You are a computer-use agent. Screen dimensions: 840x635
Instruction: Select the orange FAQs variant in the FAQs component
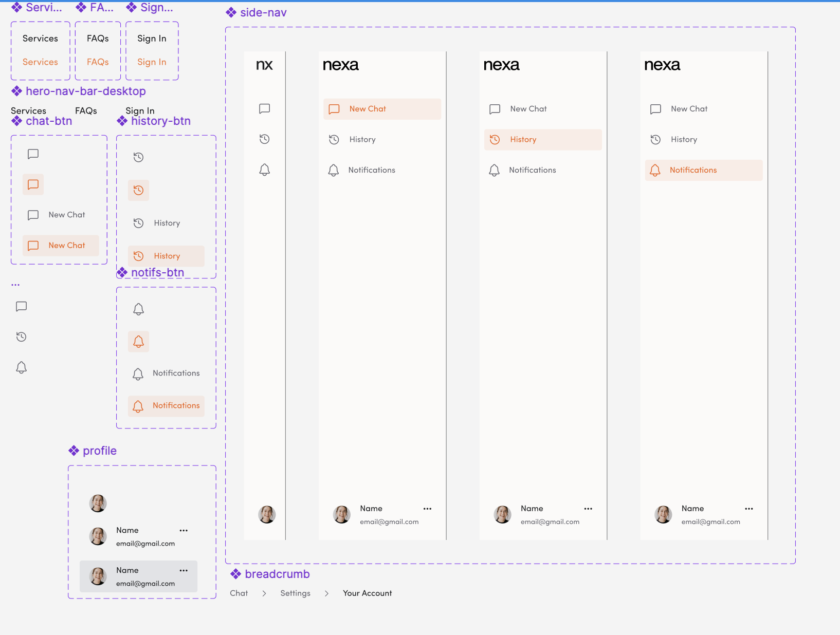pos(98,62)
